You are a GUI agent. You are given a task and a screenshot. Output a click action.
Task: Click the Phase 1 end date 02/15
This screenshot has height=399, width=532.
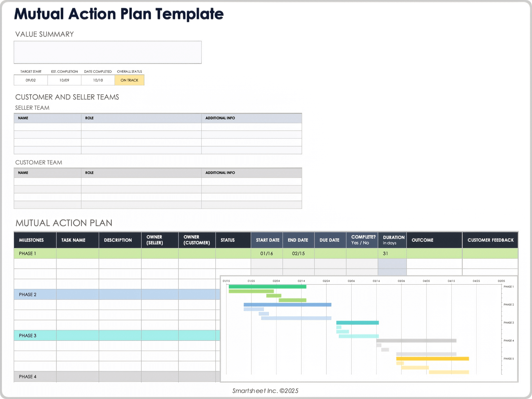point(298,254)
